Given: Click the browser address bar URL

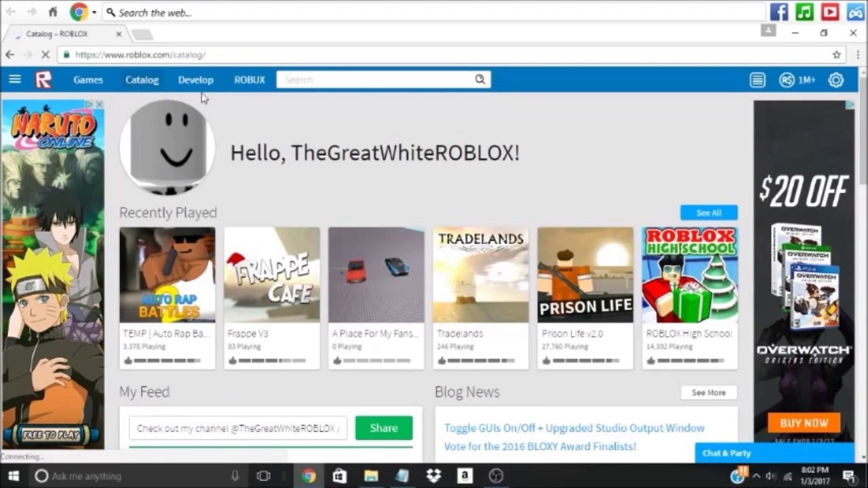Looking at the screenshot, I should click(140, 54).
